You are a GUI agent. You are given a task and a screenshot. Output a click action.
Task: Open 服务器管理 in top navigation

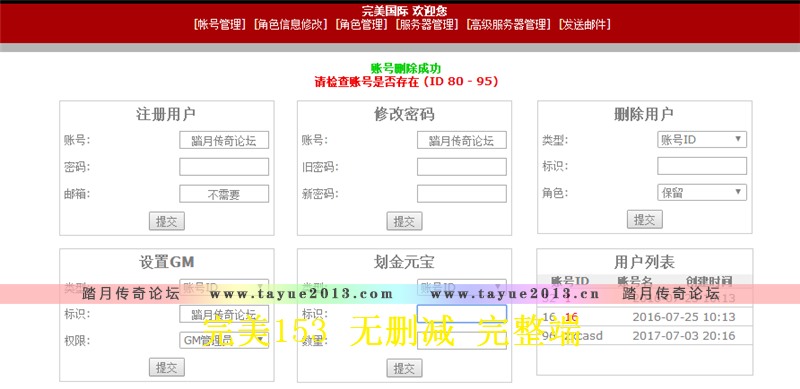point(427,25)
